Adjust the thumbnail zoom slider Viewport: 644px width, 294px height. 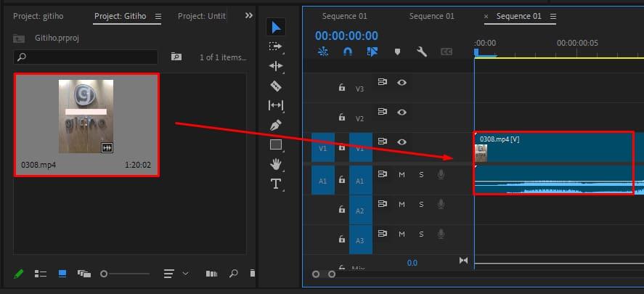pos(104,274)
